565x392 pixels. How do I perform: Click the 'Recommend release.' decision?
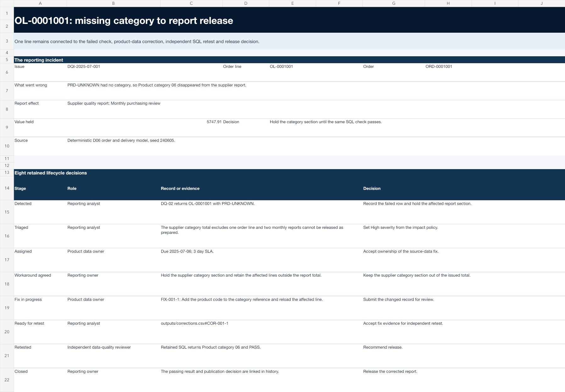[x=383, y=347]
